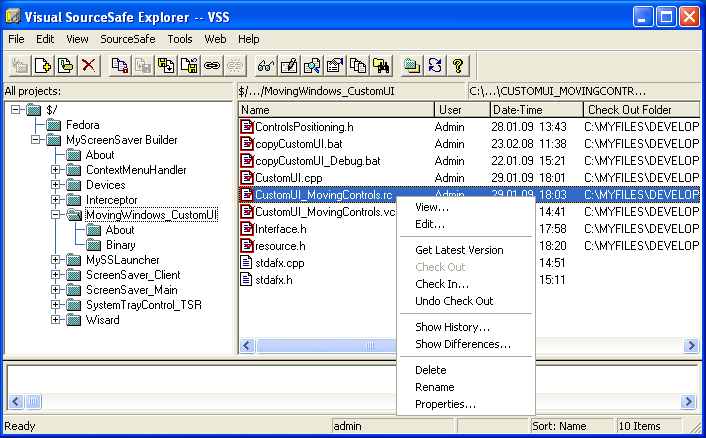Select the copyCustomUI_Debug.bat file
The image size is (706, 438).
[x=317, y=161]
